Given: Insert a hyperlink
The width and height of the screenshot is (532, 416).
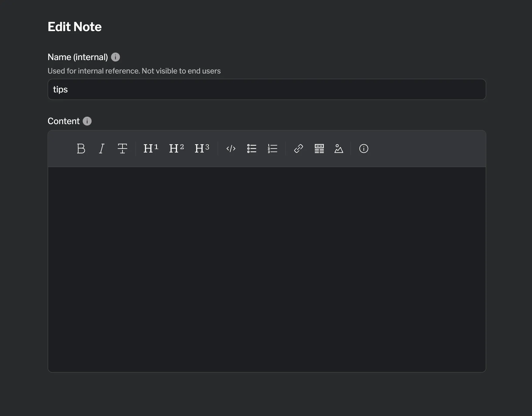Looking at the screenshot, I should tap(298, 149).
